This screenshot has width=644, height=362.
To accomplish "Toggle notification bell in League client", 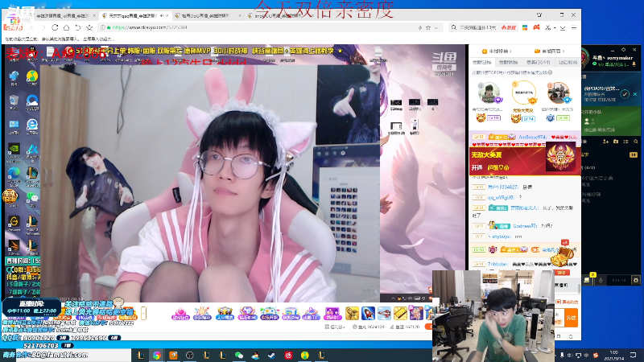I will point(634,65).
